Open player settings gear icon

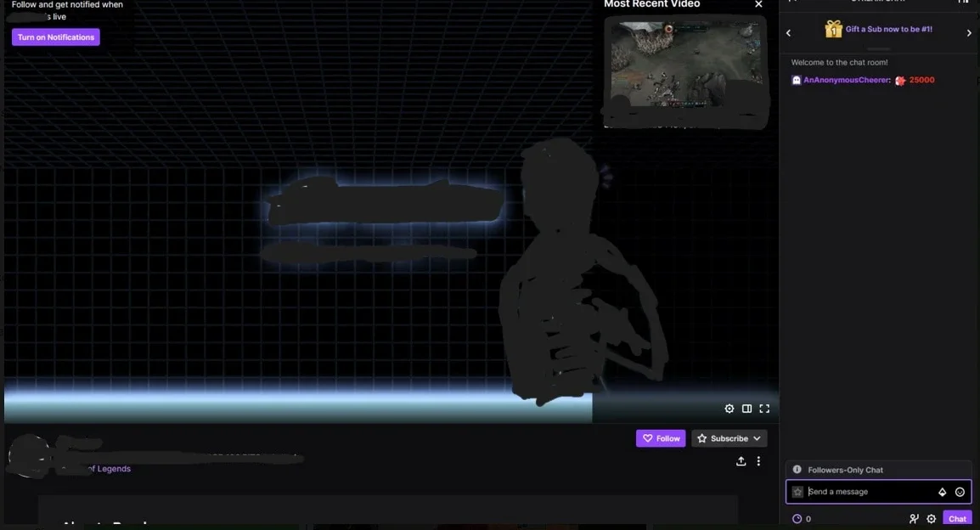tap(729, 409)
